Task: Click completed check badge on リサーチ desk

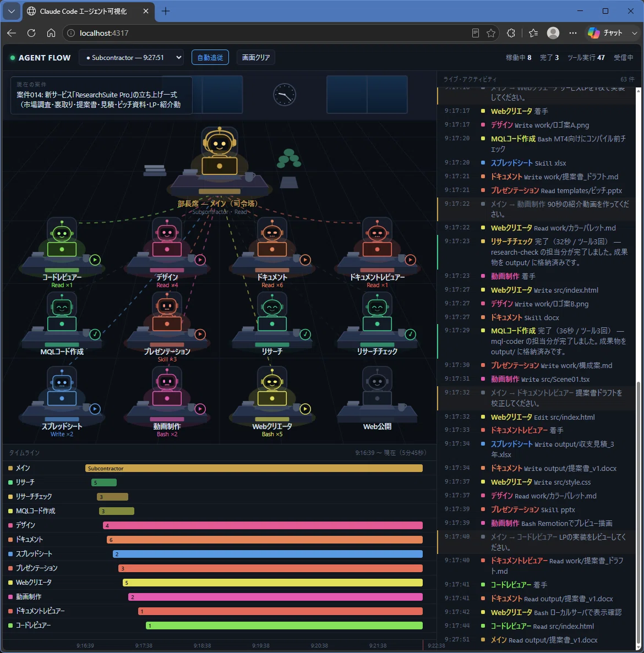Action: pyautogui.click(x=305, y=334)
